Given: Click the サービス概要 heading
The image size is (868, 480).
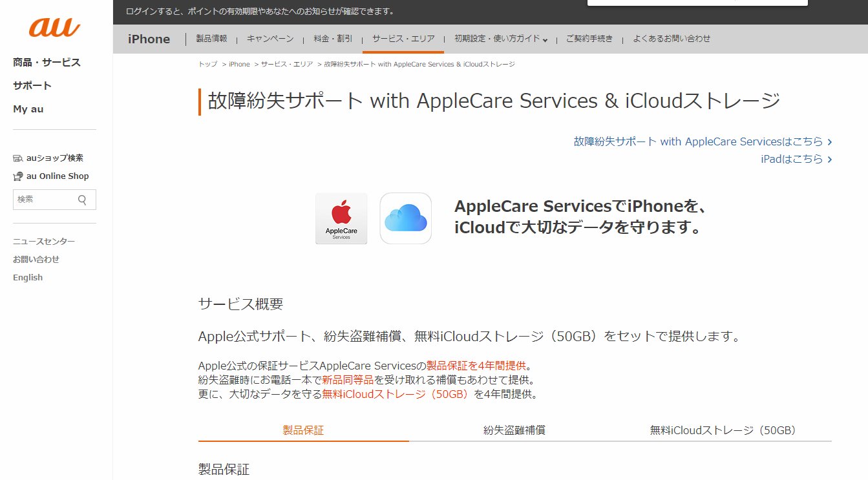Looking at the screenshot, I should (240, 304).
